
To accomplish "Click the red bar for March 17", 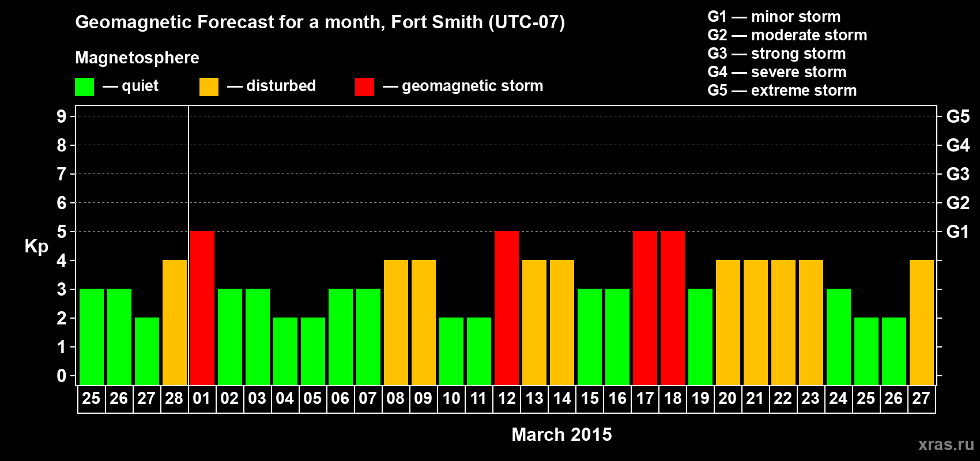I will (645, 308).
